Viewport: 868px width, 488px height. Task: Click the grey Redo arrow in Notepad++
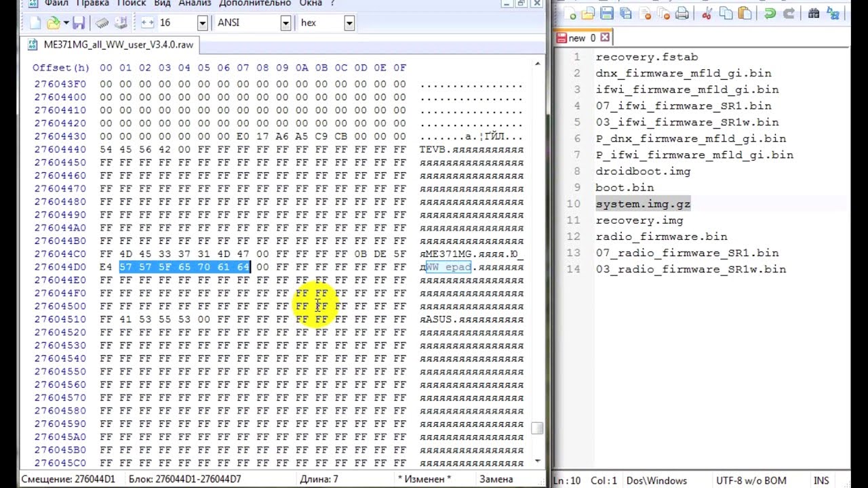789,14
